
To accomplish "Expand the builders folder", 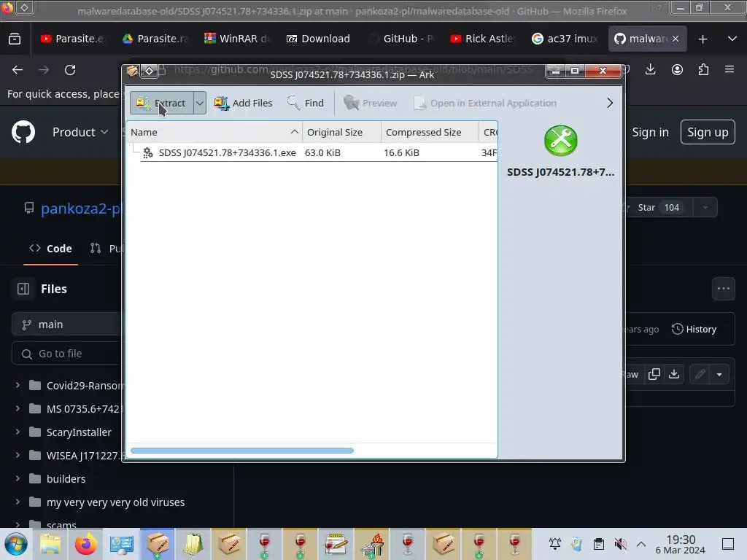I will pyautogui.click(x=18, y=478).
